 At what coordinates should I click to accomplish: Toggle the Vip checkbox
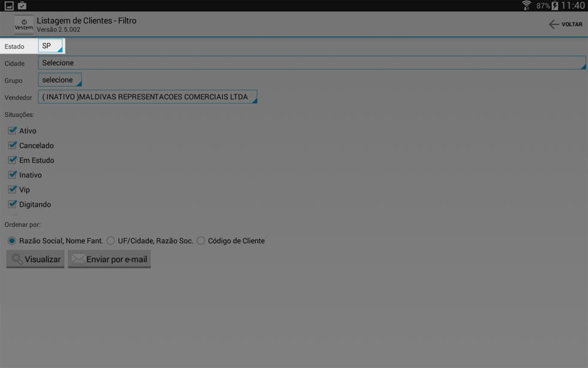12,189
